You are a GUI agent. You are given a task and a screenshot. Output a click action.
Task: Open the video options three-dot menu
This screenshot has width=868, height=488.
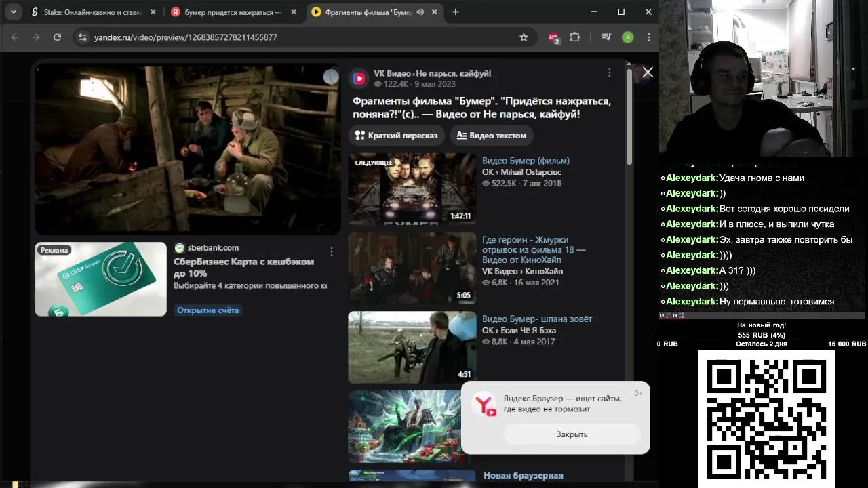pyautogui.click(x=609, y=73)
